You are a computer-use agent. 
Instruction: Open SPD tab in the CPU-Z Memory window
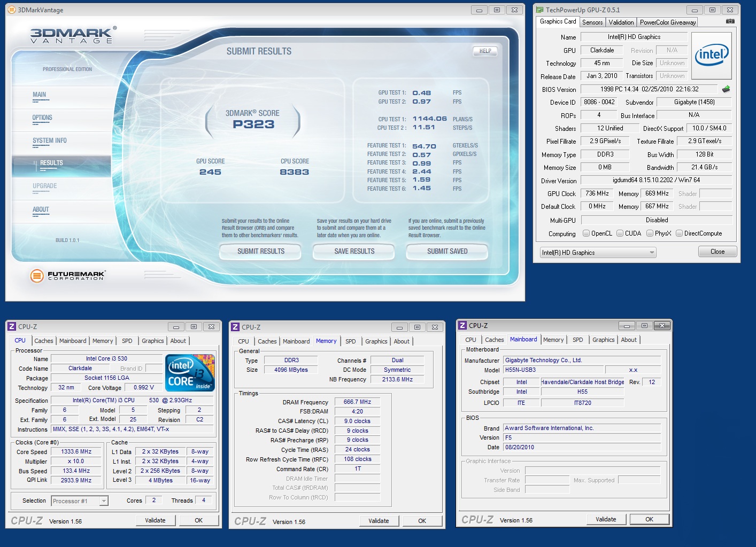(351, 341)
